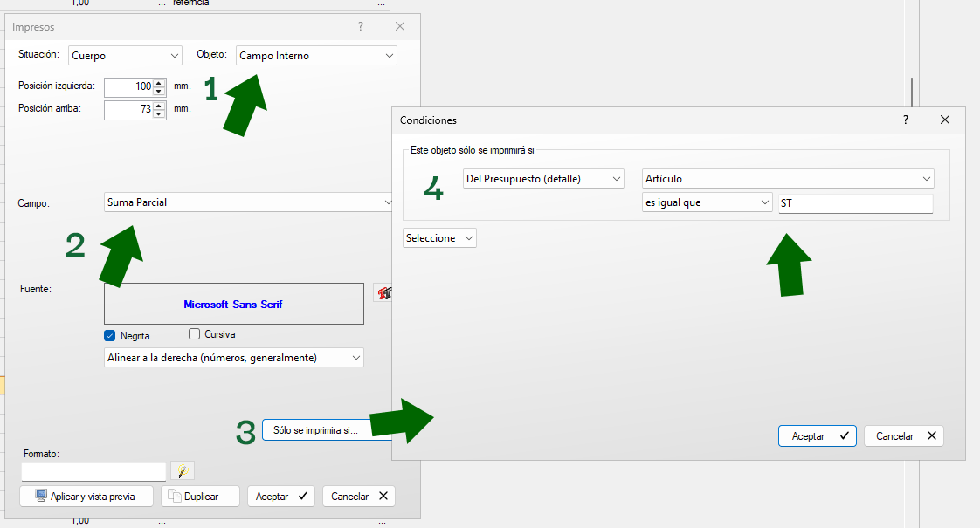Open the Situación dropdown showing Cuerpo

point(125,56)
